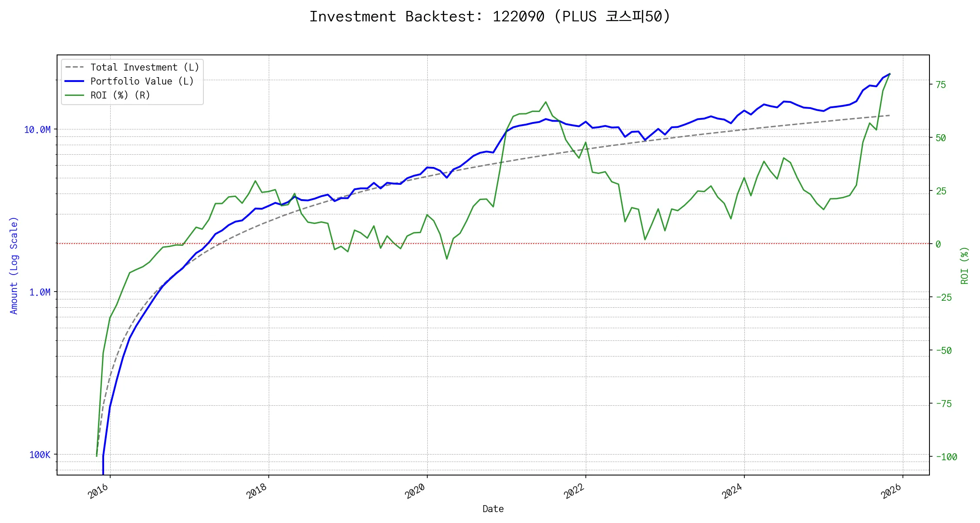Click the 0 tick on ROI axis
The image size is (980, 523).
(938, 245)
